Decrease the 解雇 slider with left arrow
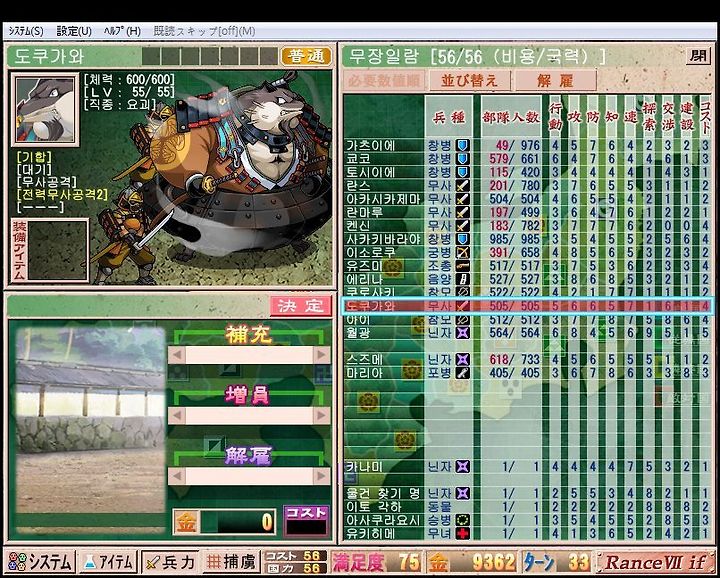The image size is (720, 578). [x=177, y=476]
